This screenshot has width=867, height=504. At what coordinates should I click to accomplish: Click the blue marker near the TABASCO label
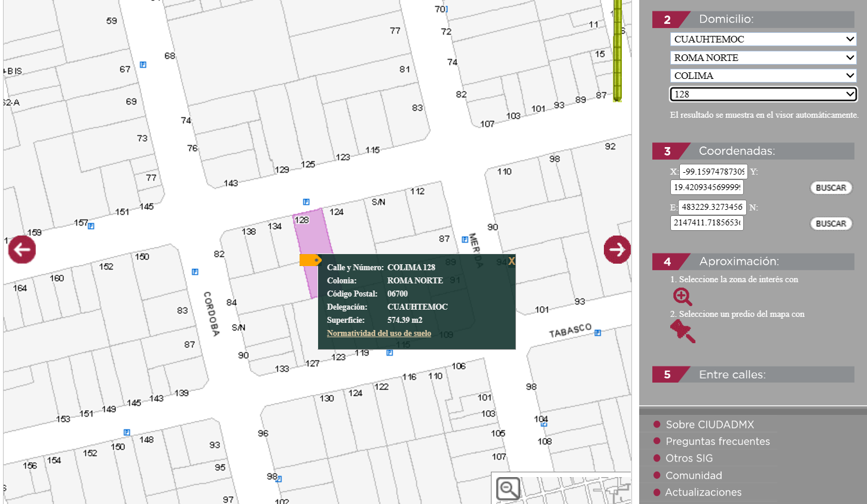coord(597,332)
